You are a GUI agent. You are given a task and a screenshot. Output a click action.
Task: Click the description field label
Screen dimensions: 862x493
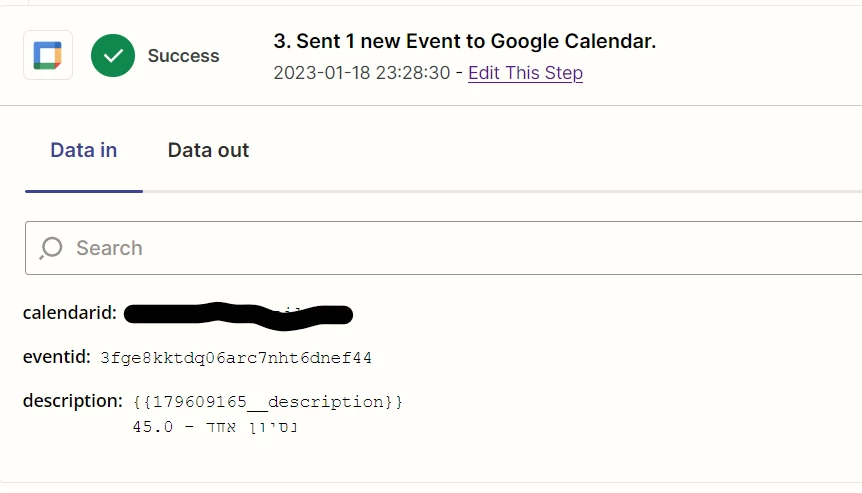pos(73,401)
